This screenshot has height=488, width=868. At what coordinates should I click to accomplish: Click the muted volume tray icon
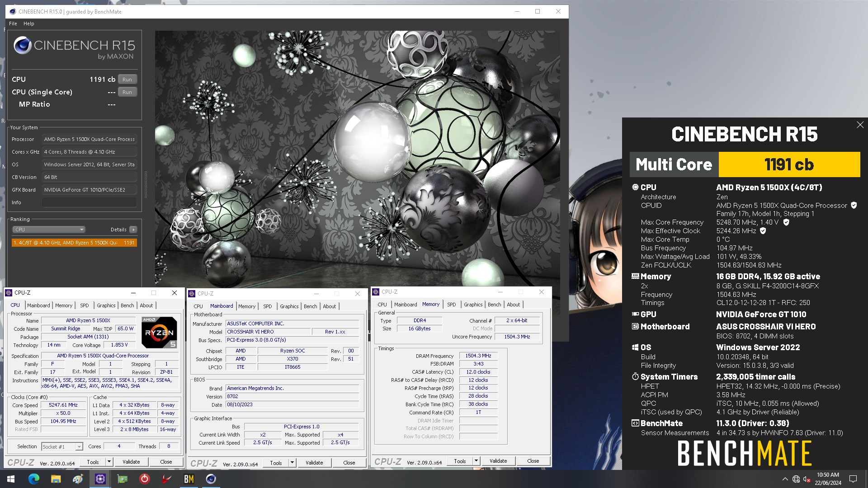click(x=807, y=479)
